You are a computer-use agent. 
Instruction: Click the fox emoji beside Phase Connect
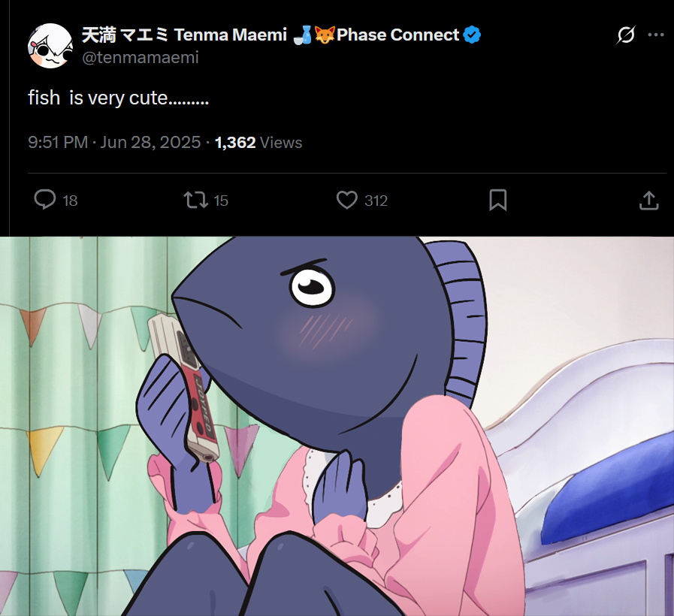click(x=325, y=35)
